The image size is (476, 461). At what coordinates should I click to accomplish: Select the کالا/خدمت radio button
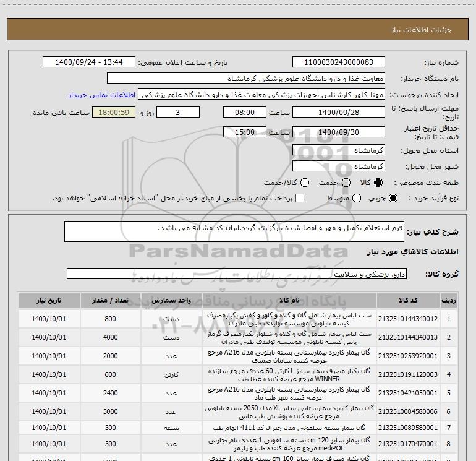(x=305, y=183)
